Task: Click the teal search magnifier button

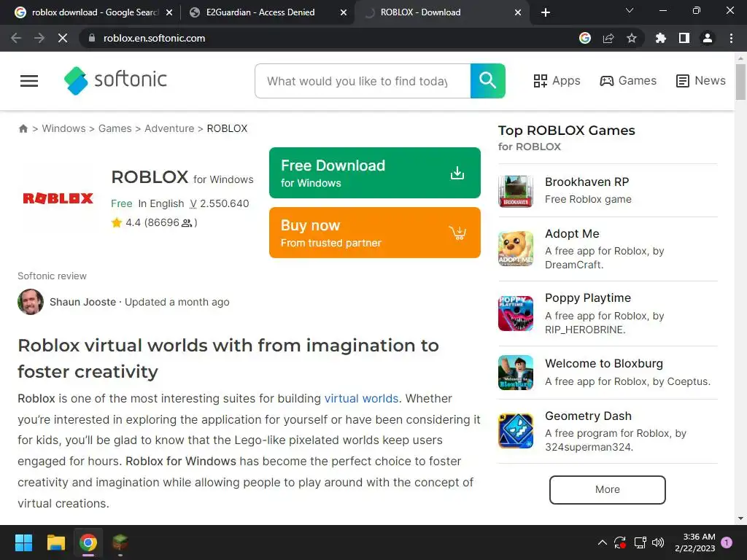Action: coord(487,81)
